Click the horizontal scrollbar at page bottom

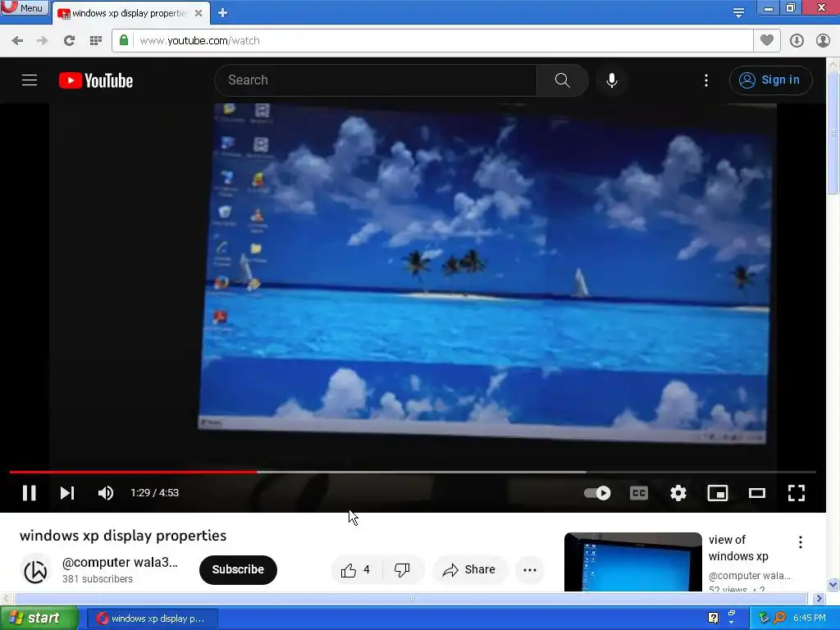[410, 598]
